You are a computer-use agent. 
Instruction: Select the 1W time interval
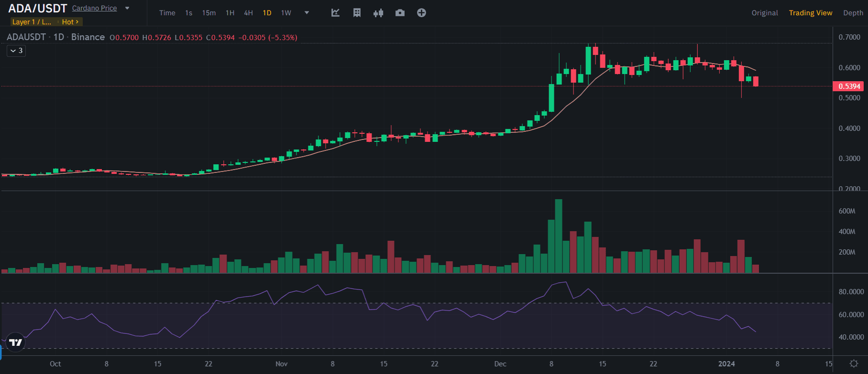[x=286, y=13]
